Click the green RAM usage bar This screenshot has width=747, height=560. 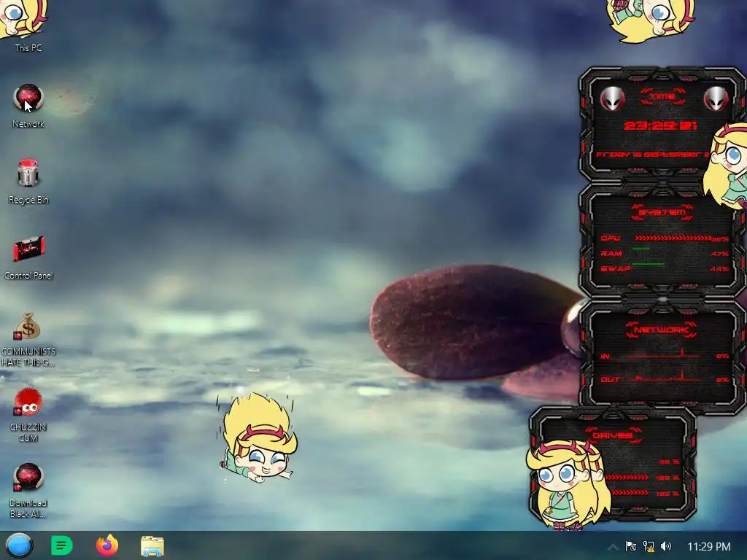(640, 249)
